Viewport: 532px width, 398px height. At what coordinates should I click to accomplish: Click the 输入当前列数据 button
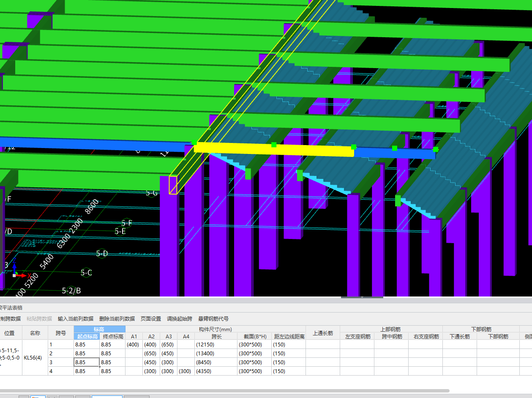[76, 318]
